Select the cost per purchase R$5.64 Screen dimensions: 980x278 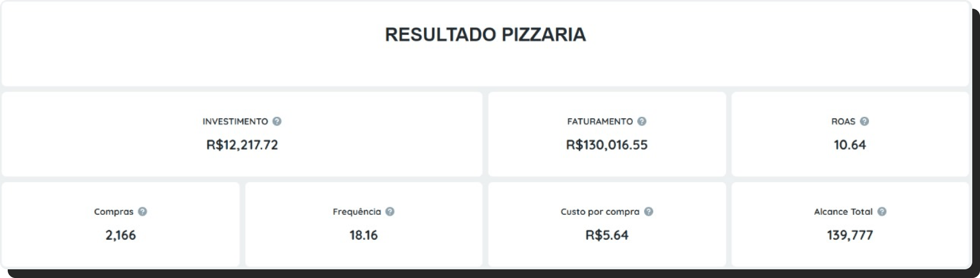(607, 235)
